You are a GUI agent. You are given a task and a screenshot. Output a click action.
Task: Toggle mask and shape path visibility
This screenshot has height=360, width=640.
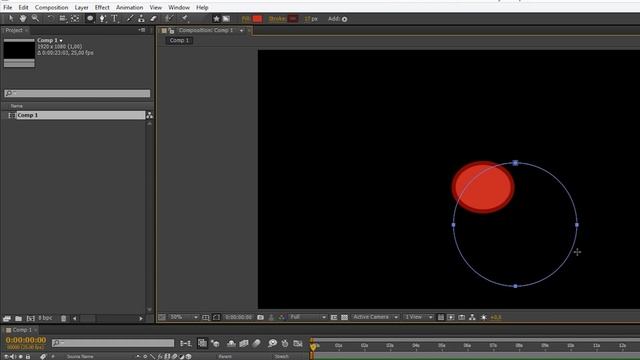(216, 317)
